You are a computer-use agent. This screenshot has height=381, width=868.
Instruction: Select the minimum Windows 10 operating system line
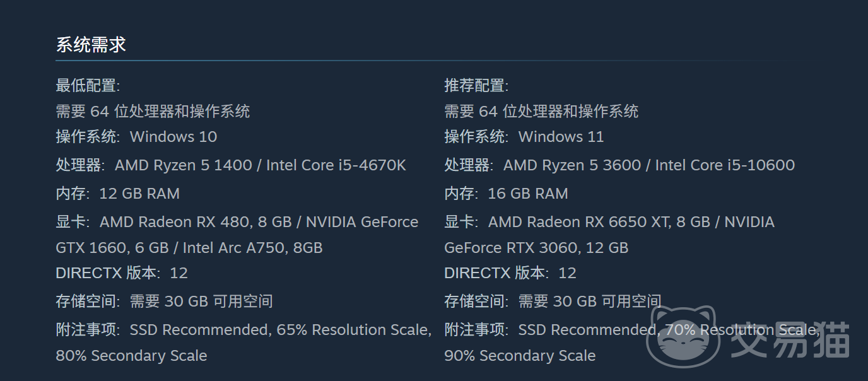pyautogui.click(x=173, y=137)
